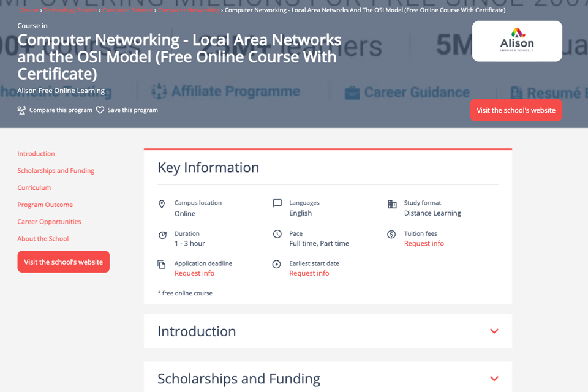Click the Pace clock icon
This screenshot has width=588, height=392.
[x=277, y=234]
